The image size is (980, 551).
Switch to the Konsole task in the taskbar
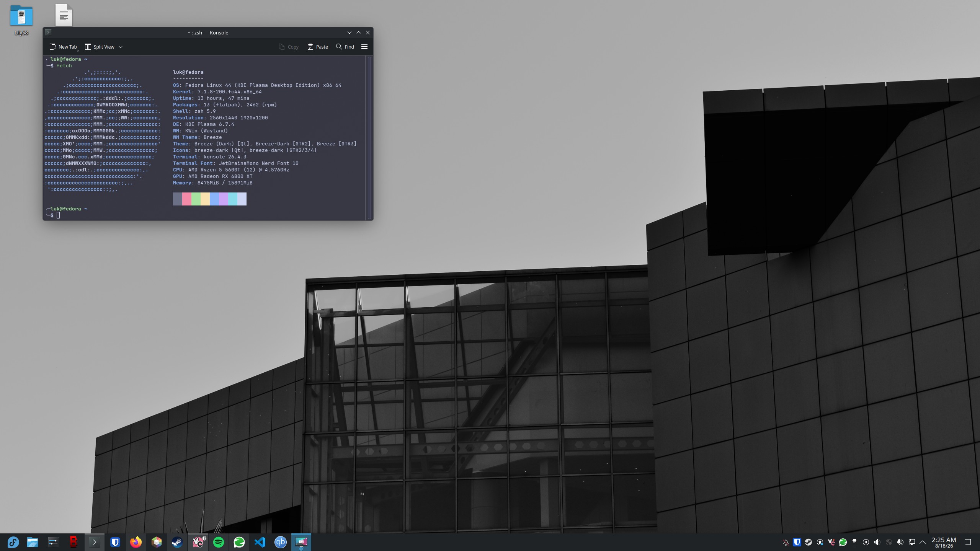[x=94, y=542]
